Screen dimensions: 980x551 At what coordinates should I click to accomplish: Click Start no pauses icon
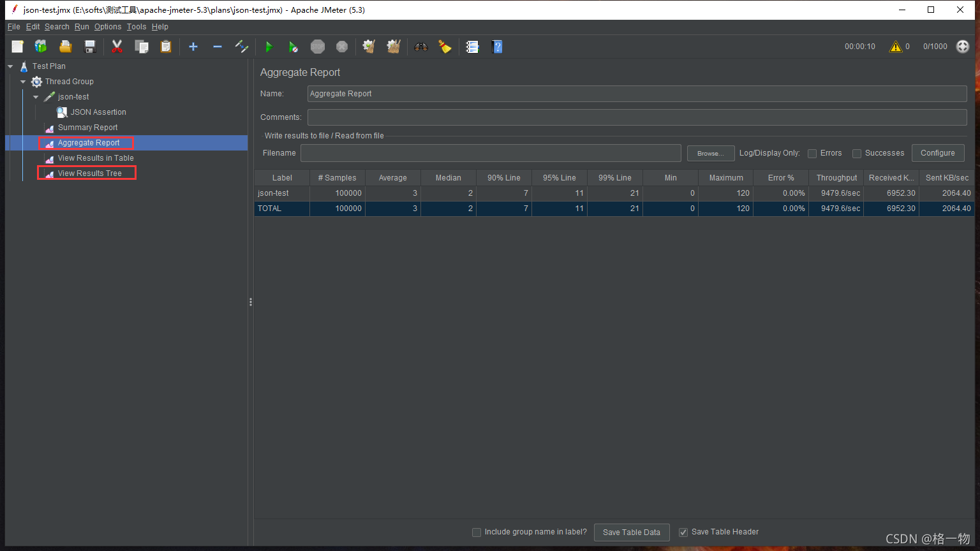coord(293,47)
